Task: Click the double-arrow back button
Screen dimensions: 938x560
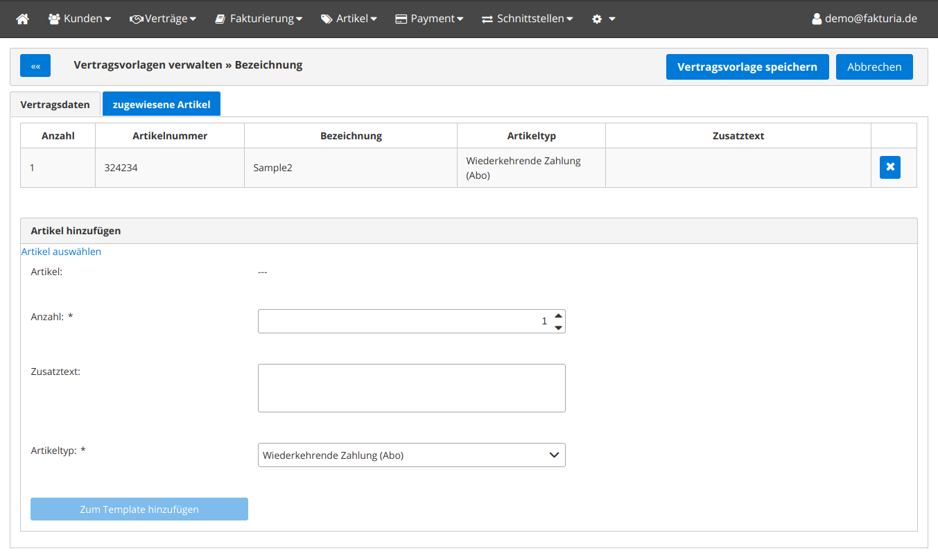Action: point(35,66)
